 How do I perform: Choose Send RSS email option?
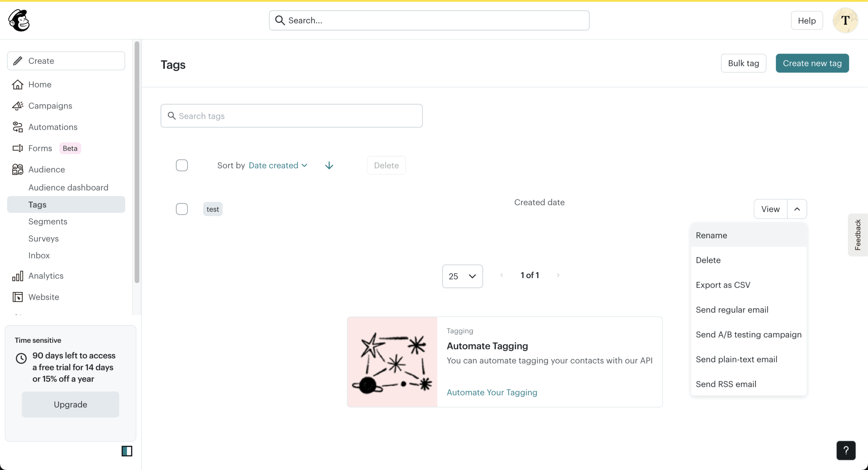click(x=749, y=384)
